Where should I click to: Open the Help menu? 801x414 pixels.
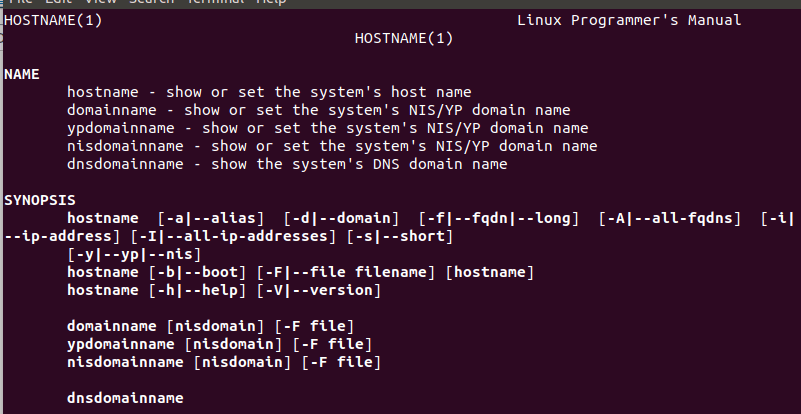(x=271, y=2)
